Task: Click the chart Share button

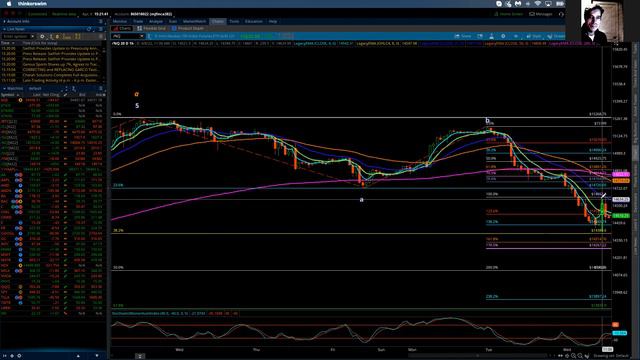Action: click(463, 36)
